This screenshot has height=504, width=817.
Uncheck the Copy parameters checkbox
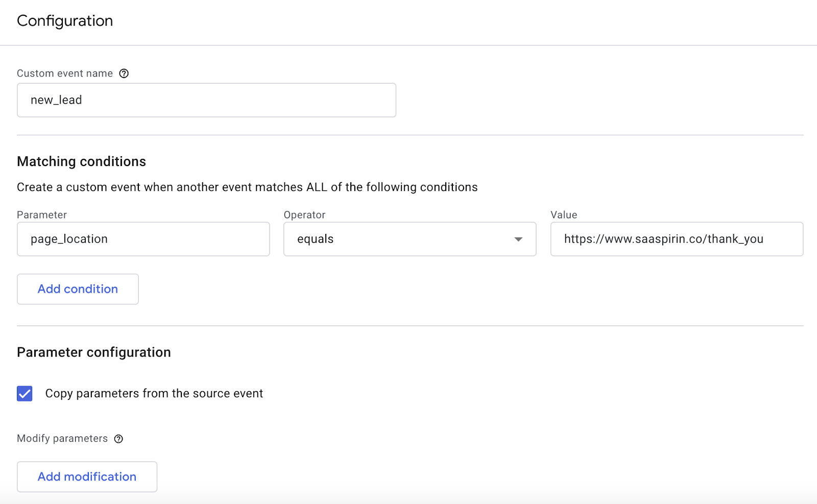click(x=25, y=394)
